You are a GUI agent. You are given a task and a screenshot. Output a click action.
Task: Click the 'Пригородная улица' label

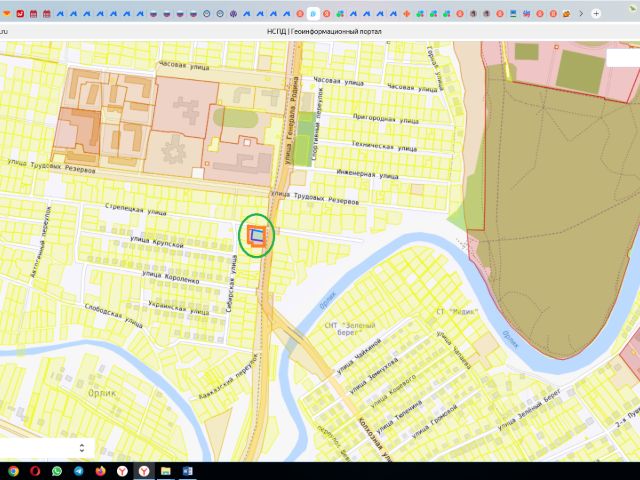click(x=385, y=118)
